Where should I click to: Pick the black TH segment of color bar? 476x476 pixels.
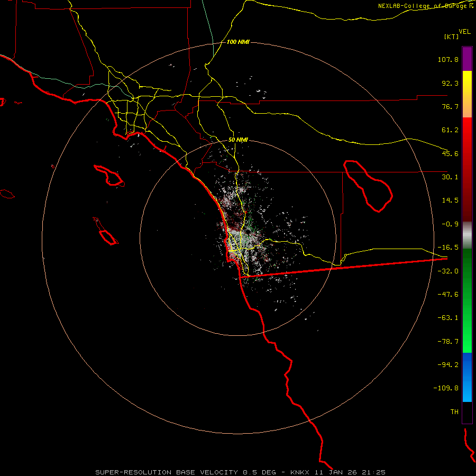coord(467,413)
